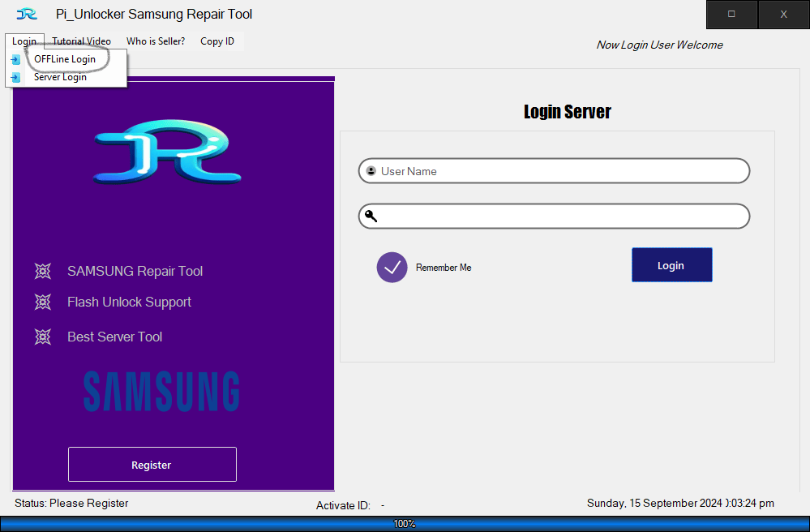This screenshot has width=810, height=532.
Task: Open the Tutorial Video menu
Action: tap(81, 41)
